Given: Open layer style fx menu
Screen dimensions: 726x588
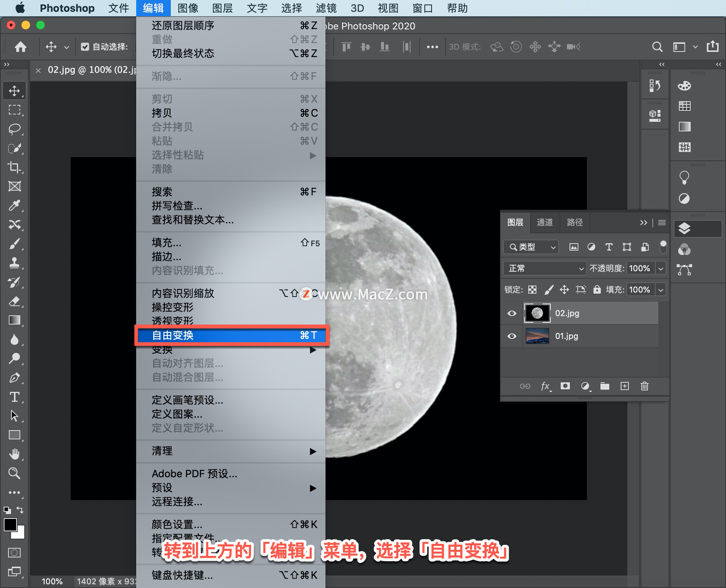Looking at the screenshot, I should coord(546,386).
